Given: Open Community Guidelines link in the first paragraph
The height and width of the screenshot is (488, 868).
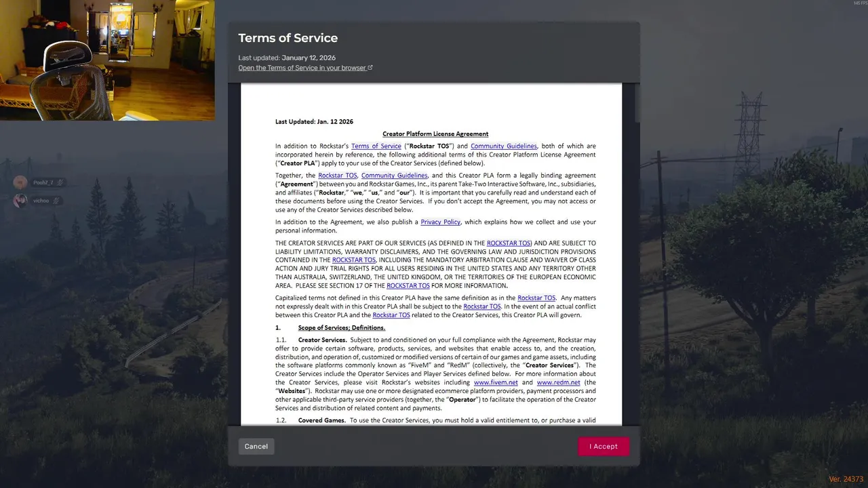Looking at the screenshot, I should (x=504, y=146).
